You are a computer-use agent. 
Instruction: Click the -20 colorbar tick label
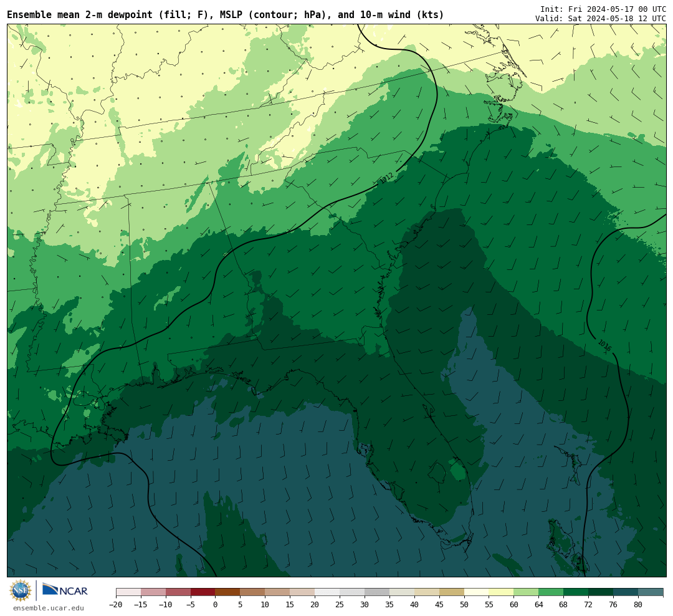[116, 604]
